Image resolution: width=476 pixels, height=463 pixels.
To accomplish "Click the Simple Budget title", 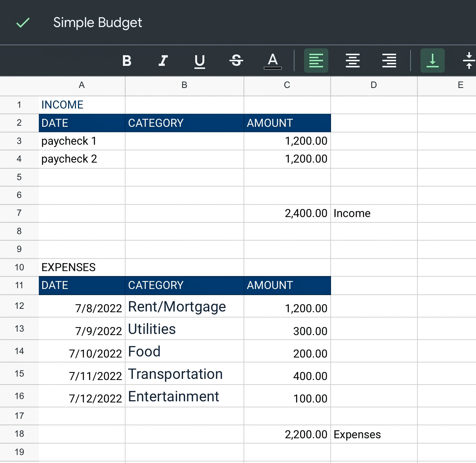I will pyautogui.click(x=97, y=22).
